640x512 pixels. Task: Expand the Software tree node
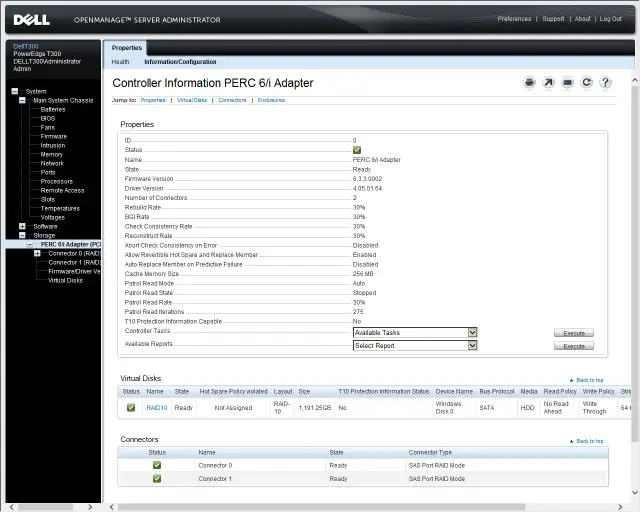(x=22, y=226)
